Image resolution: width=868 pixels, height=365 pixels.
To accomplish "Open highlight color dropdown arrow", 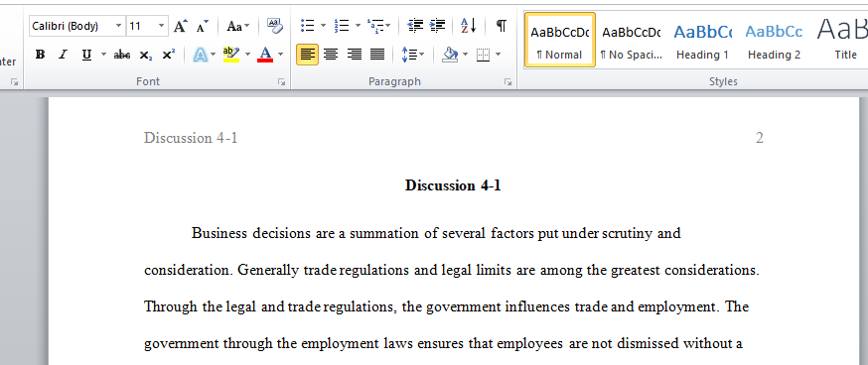I will coord(247,55).
